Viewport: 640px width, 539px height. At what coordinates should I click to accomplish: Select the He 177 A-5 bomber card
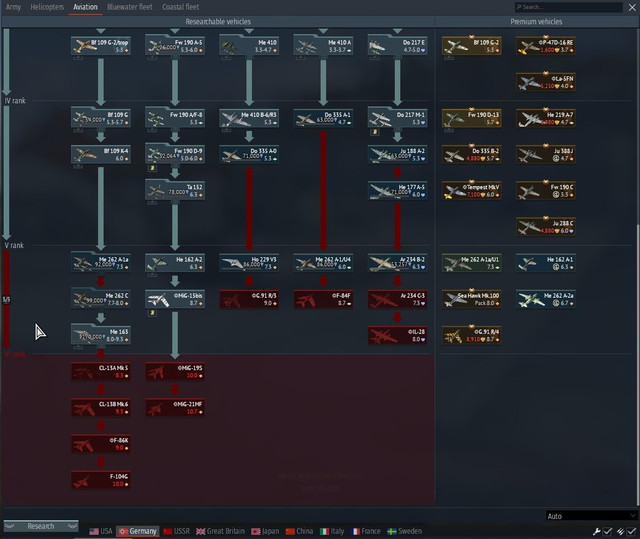(x=398, y=191)
